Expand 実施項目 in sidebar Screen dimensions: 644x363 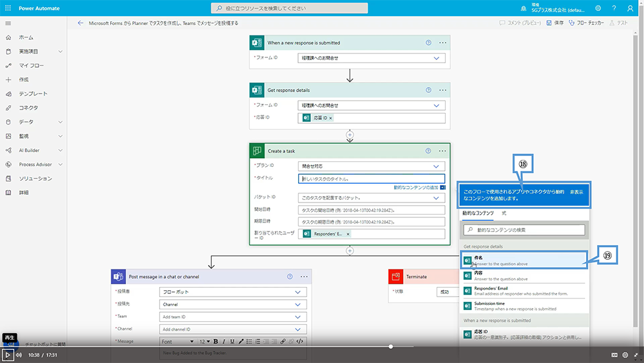(x=61, y=52)
